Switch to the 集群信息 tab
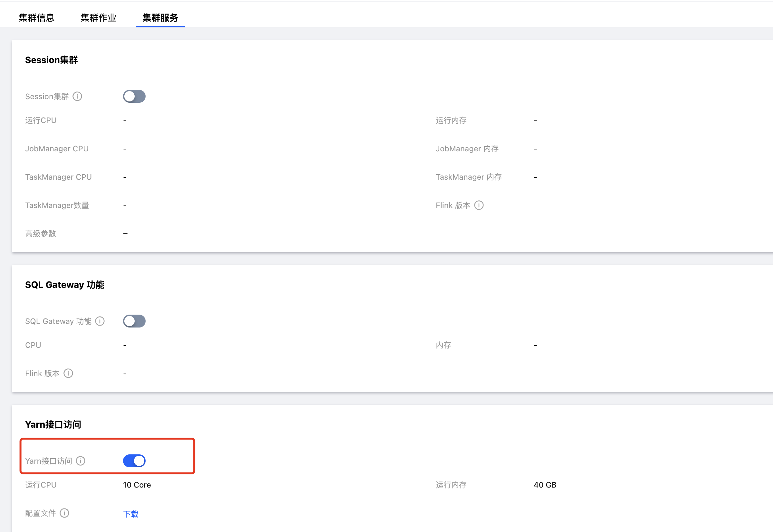The height and width of the screenshot is (532, 773). pyautogui.click(x=37, y=18)
